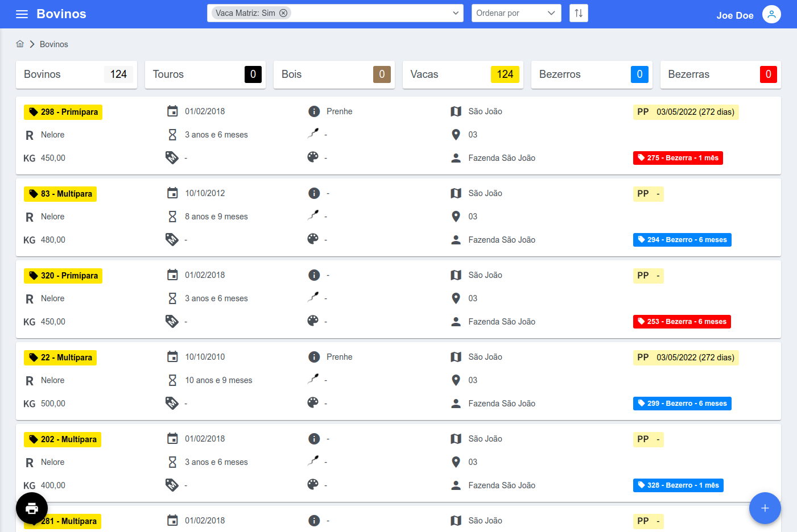Click PP 03/05/2022 badge in cow 22 card
Screen dimensions: 797x532
[x=686, y=358]
